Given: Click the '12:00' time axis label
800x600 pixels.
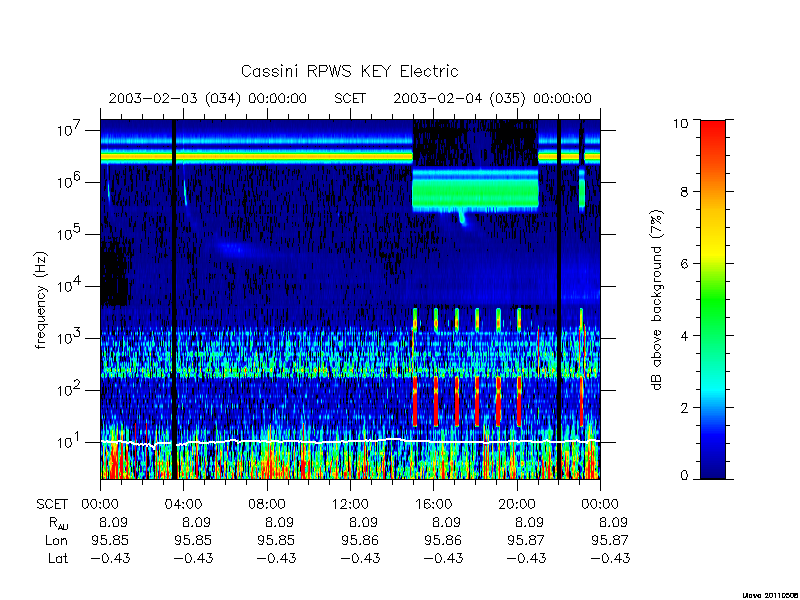Looking at the screenshot, I should point(350,505).
